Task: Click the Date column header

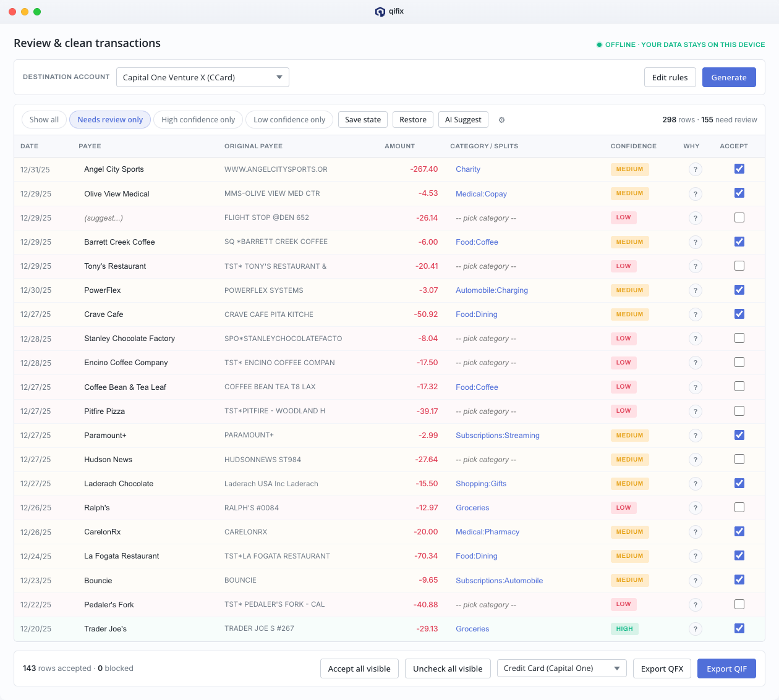Action: (x=29, y=146)
